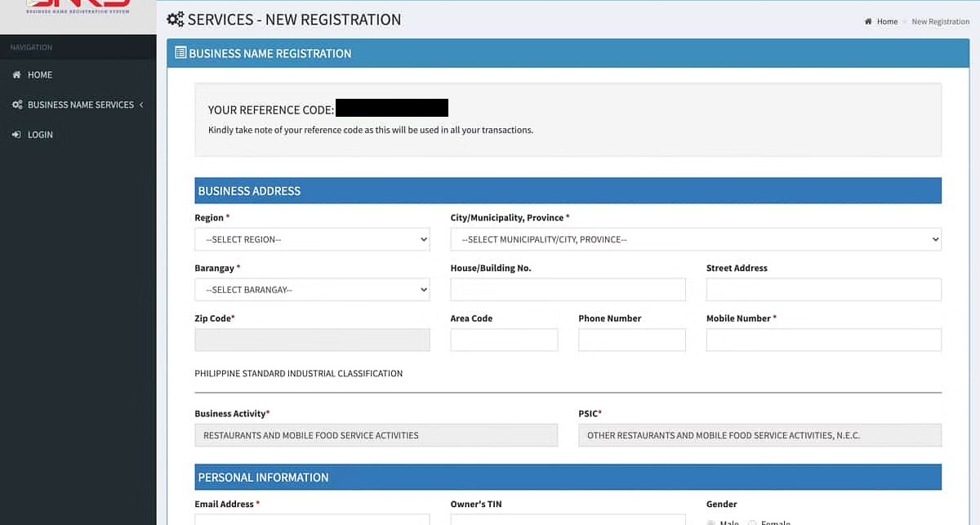This screenshot has height=525, width=980.
Task: Expand the BUSINESS NAME SERVICES submenu chevron
Action: (141, 105)
